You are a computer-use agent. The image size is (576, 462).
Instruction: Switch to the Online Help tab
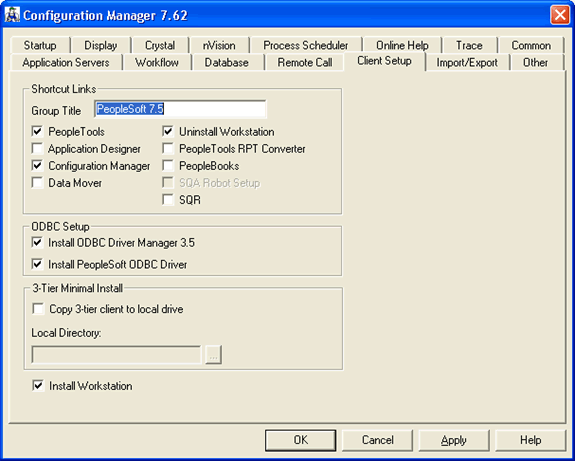pos(402,46)
